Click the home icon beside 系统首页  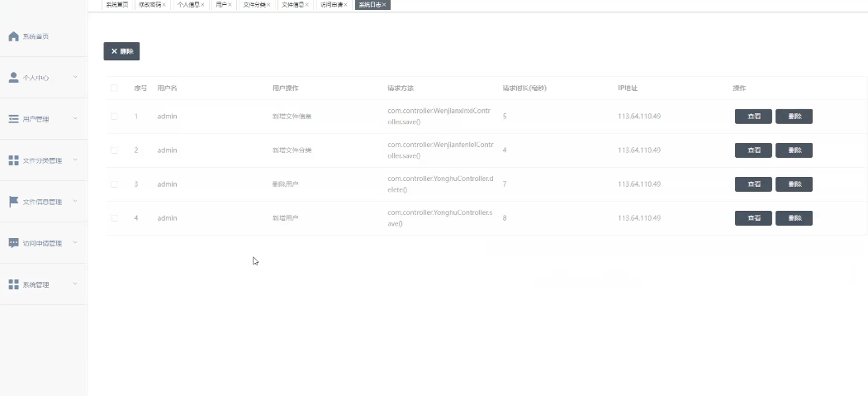[x=13, y=36]
